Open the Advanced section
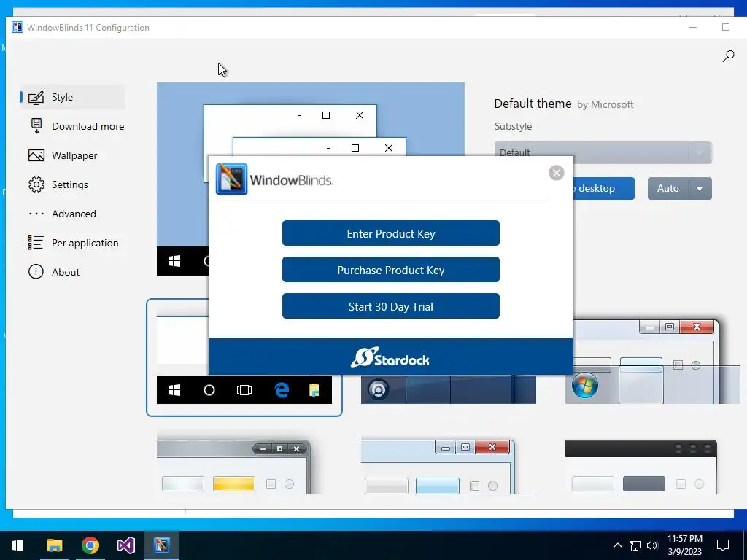747x560 pixels. click(72, 214)
